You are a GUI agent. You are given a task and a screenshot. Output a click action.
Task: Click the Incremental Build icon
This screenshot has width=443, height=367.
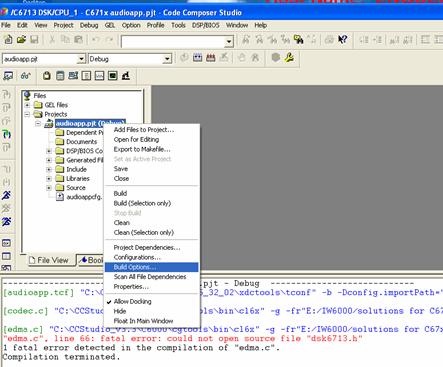pos(197,58)
